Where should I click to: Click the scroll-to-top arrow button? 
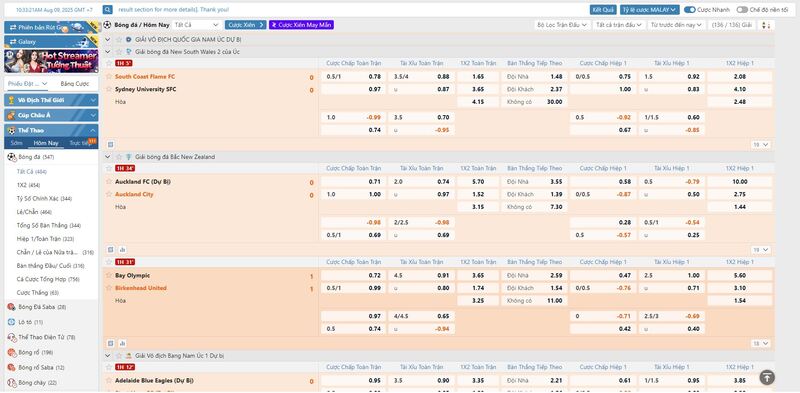[x=767, y=377]
